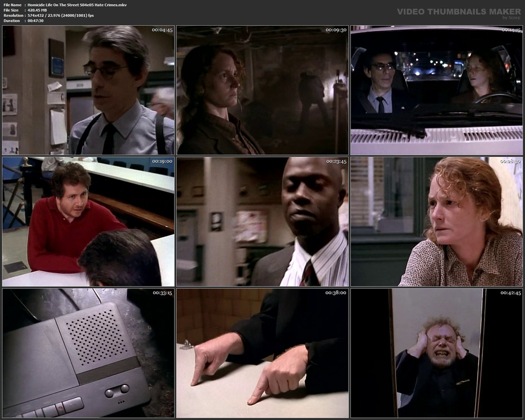The width and height of the screenshot is (525, 420).
Task: Select the car scene thumbnail at 00:14:15
Action: pos(437,90)
